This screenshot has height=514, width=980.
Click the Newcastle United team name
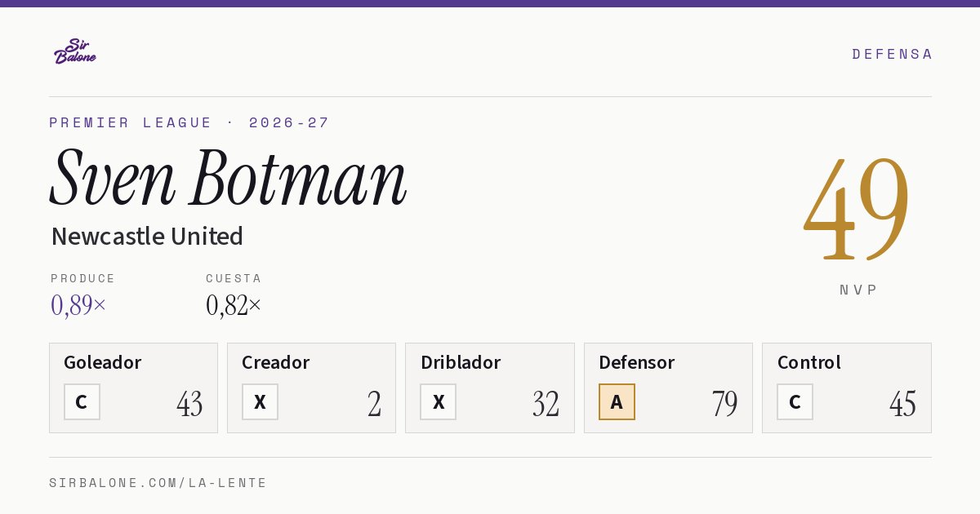point(147,236)
